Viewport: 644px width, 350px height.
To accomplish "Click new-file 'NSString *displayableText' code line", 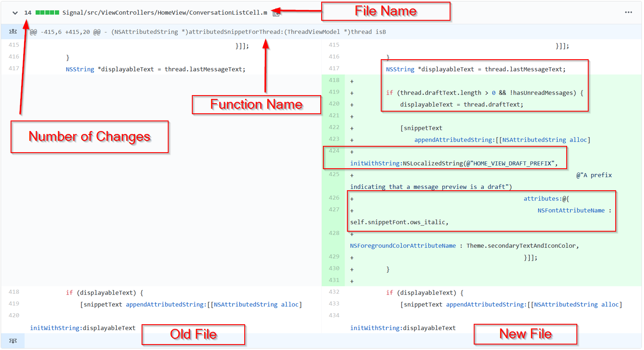I will point(476,69).
